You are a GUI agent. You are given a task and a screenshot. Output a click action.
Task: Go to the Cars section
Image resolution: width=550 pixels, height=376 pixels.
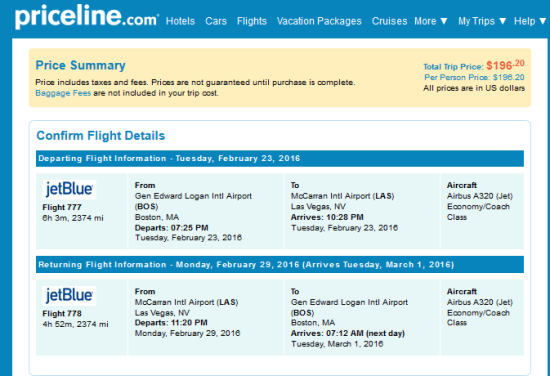(x=216, y=21)
